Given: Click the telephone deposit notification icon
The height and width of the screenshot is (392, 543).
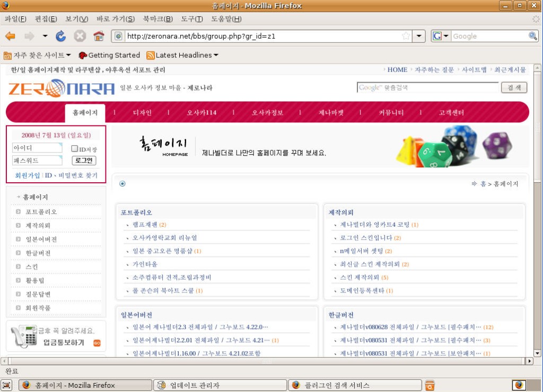Looking at the screenshot, I should point(23,336).
